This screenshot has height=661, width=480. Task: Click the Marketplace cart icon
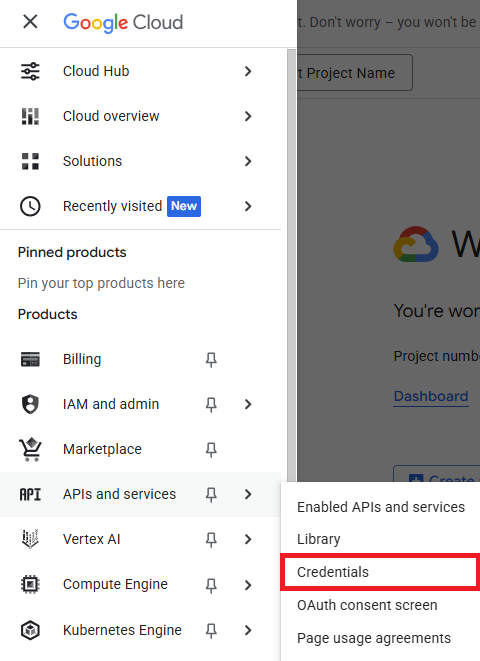pos(30,449)
